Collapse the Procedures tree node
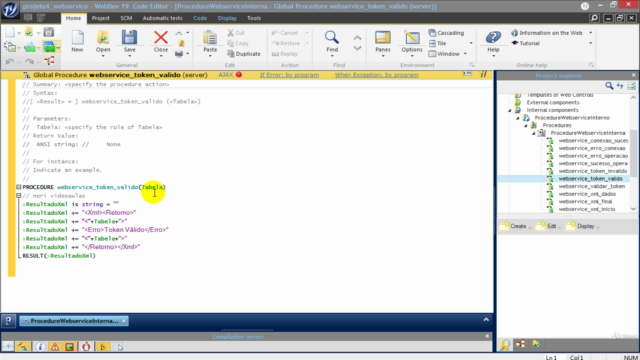 click(x=526, y=125)
